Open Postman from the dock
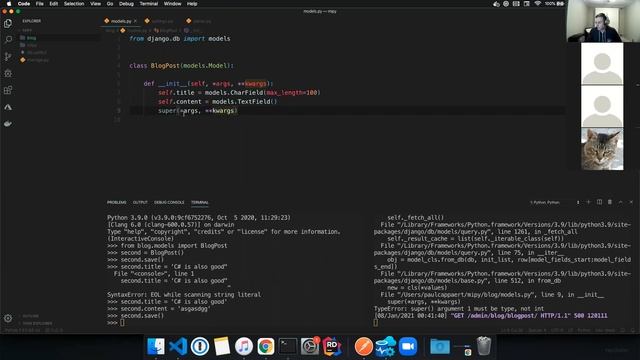 tap(363, 347)
